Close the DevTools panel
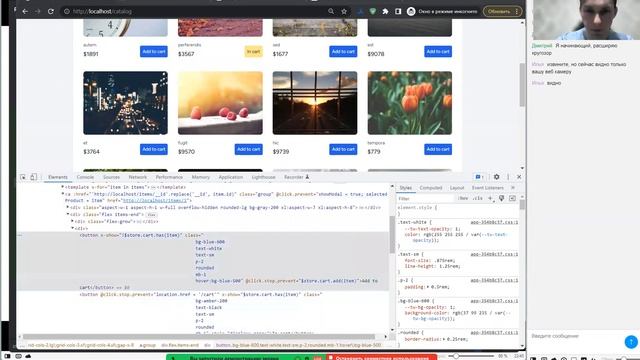Image resolution: width=640 pixels, height=360 pixels. coord(519,177)
